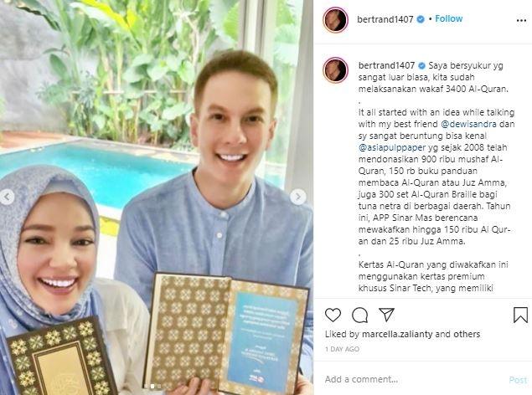
Task: Show others who liked the post
Action: 467,334
